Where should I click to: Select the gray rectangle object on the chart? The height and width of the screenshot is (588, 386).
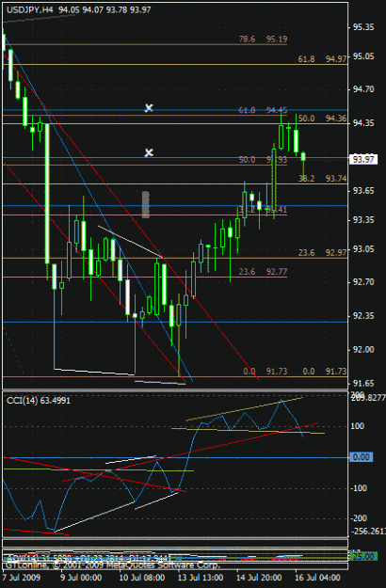146,204
